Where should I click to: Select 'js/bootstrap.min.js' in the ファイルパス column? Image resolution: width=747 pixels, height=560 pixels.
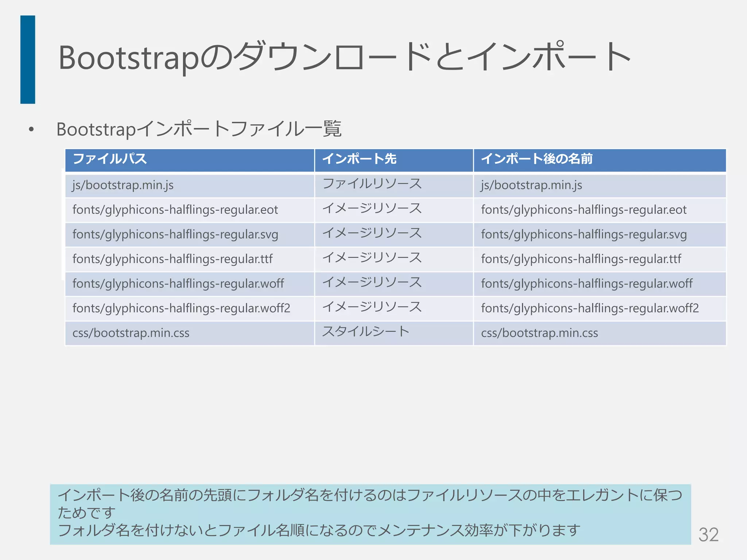click(x=123, y=185)
